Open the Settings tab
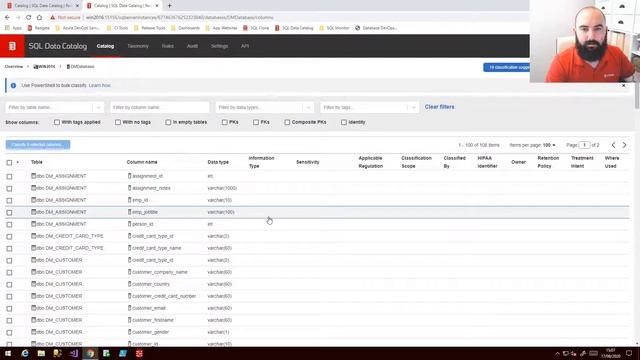The width and height of the screenshot is (640, 360). point(220,46)
